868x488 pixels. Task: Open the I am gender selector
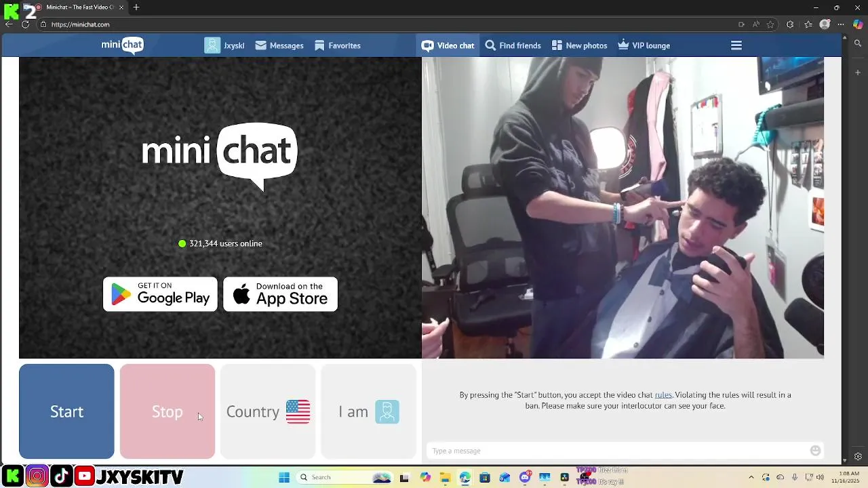368,411
